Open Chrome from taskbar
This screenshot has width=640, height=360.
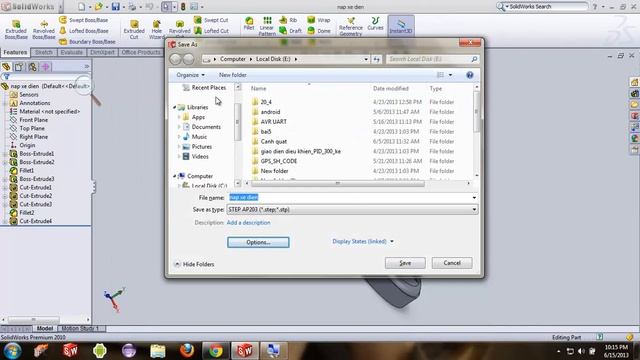click(216, 351)
